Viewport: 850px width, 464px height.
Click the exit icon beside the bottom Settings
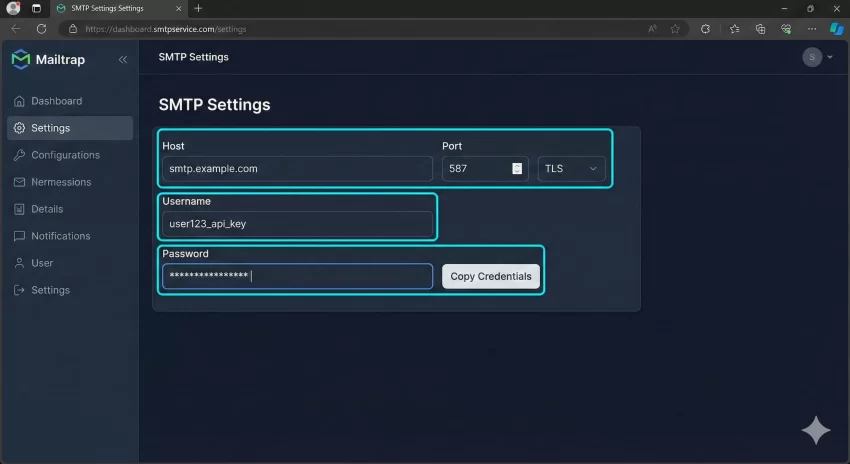click(x=20, y=290)
